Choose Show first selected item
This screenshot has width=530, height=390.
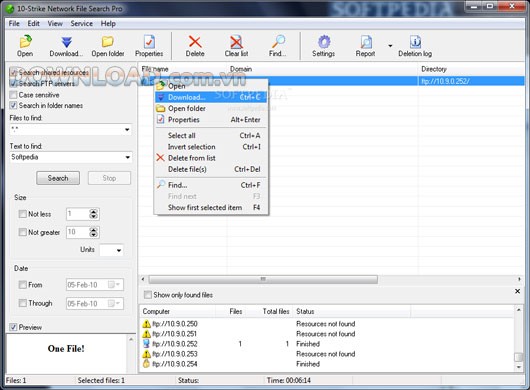pos(211,208)
